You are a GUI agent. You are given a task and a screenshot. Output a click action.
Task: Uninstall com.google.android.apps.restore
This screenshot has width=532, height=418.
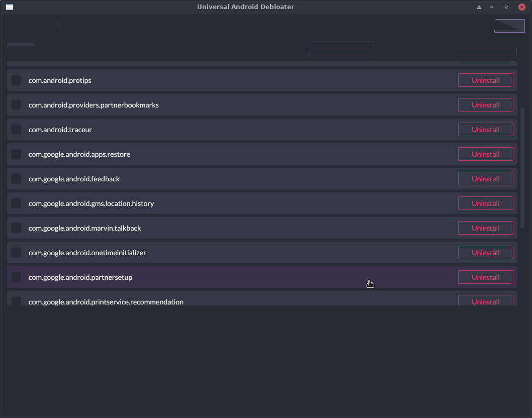click(485, 154)
